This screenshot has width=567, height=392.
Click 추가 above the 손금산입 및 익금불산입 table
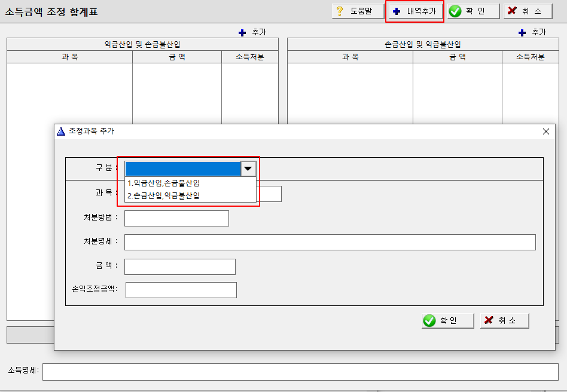(x=532, y=32)
